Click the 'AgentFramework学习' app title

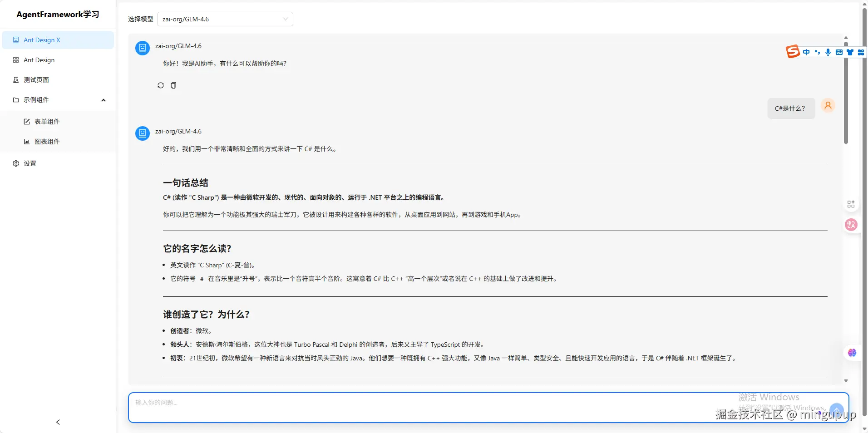58,15
